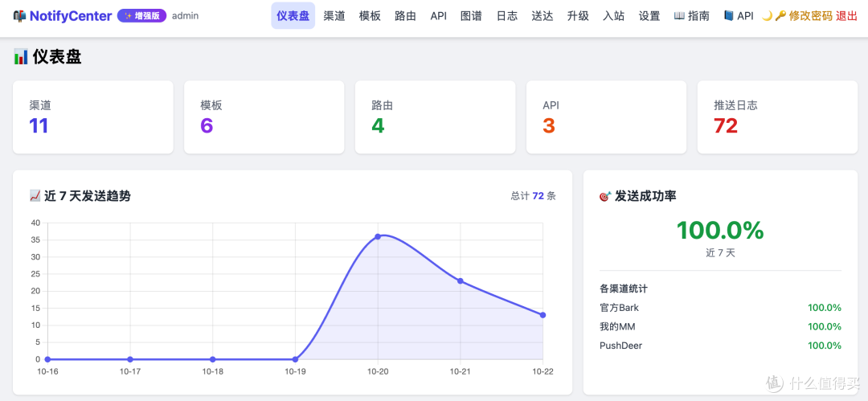This screenshot has height=401, width=868.
Task: Toggle dark mode moon icon
Action: 767,16
